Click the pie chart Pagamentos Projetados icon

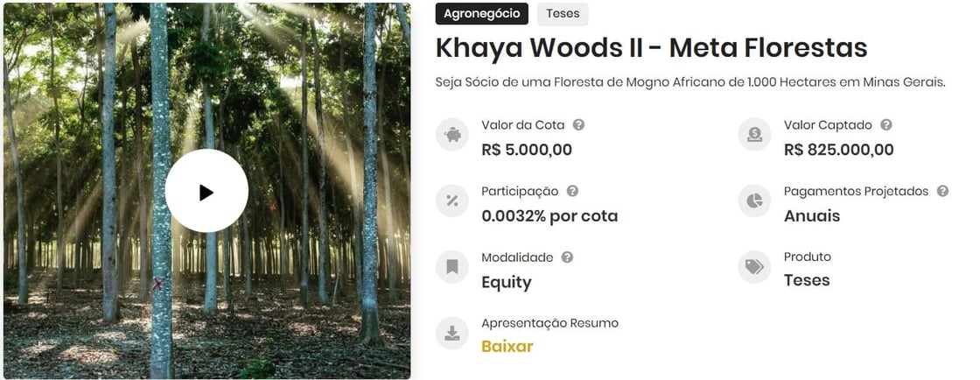(754, 201)
